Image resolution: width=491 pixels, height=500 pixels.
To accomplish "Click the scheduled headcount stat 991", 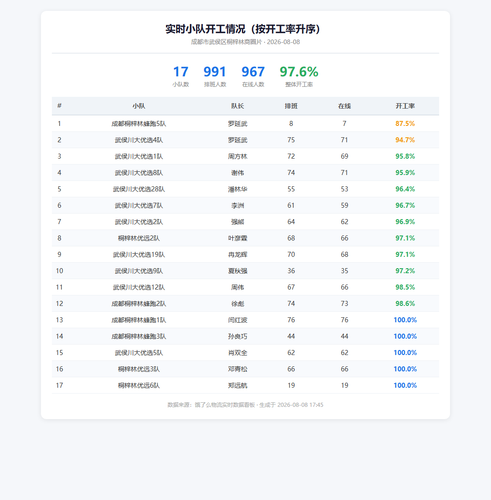I will 215,72.
